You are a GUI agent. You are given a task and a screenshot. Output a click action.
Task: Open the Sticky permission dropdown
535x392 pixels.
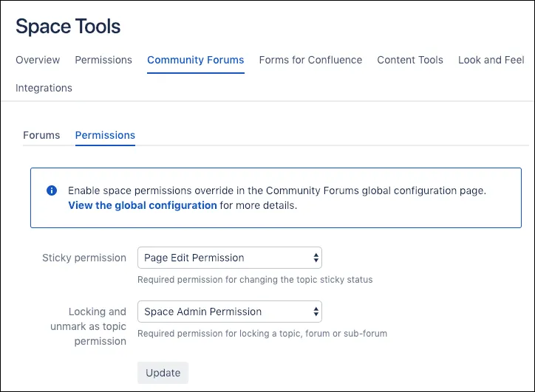[230, 258]
